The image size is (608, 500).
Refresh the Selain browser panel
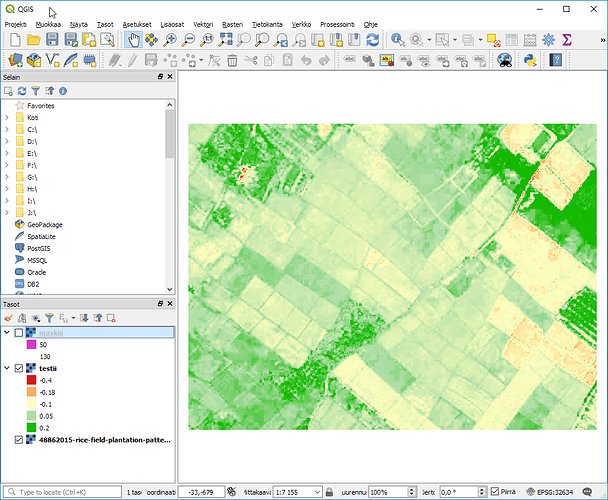[x=22, y=91]
